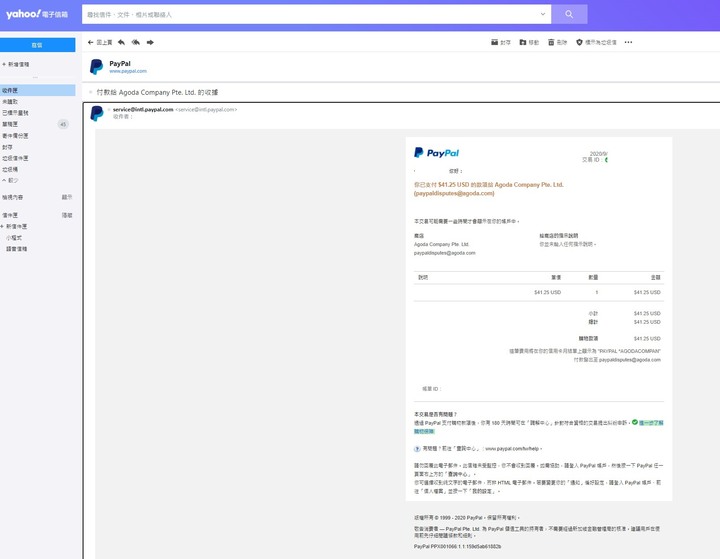Click the Yahoo Mail logo
Viewport: 720px width, 559px height.
37,14
